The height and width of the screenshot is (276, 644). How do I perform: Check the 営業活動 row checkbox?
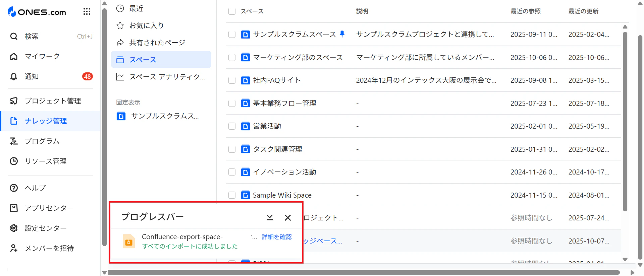[x=232, y=126]
